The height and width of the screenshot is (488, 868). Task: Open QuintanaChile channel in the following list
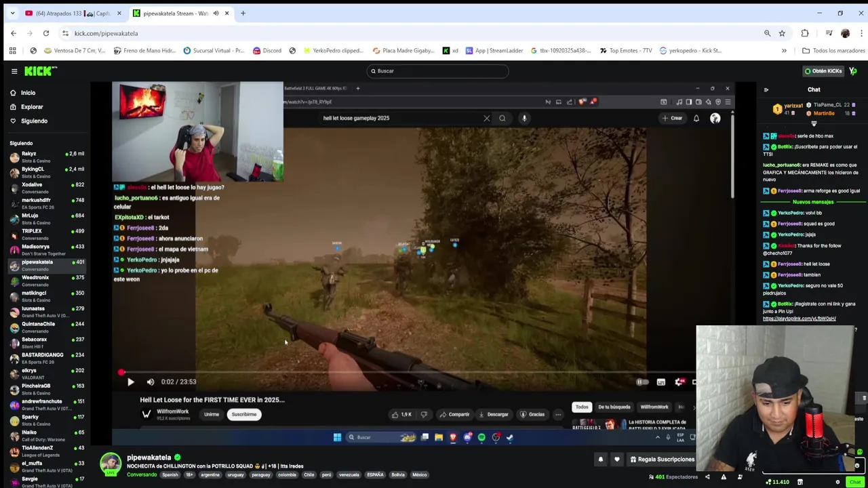pos(46,327)
